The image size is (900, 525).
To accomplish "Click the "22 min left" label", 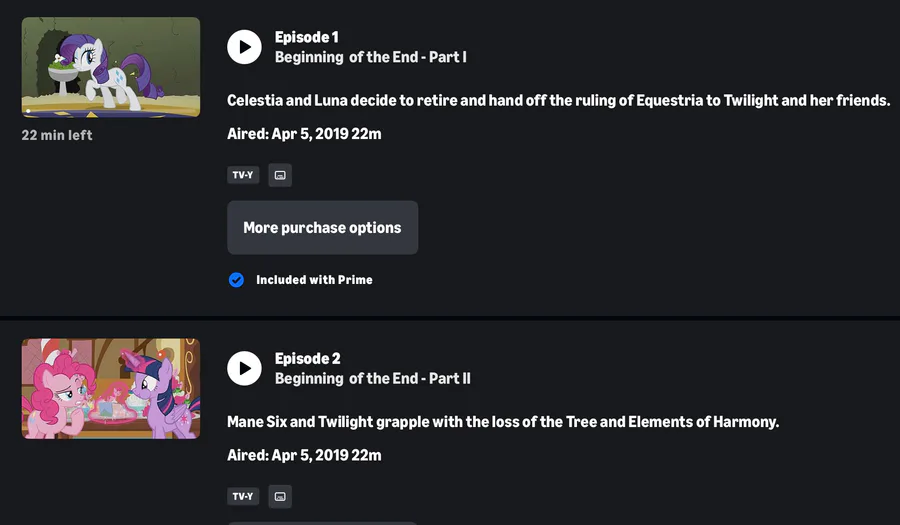I will (57, 135).
